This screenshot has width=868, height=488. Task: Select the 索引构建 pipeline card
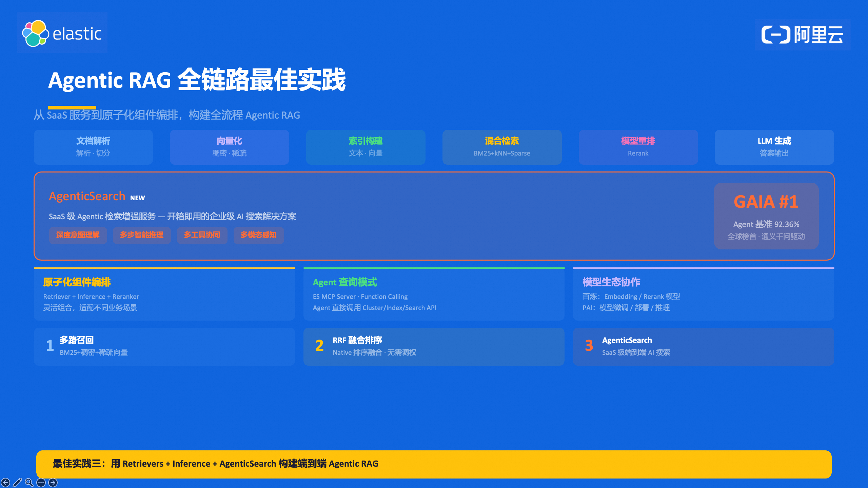point(366,147)
